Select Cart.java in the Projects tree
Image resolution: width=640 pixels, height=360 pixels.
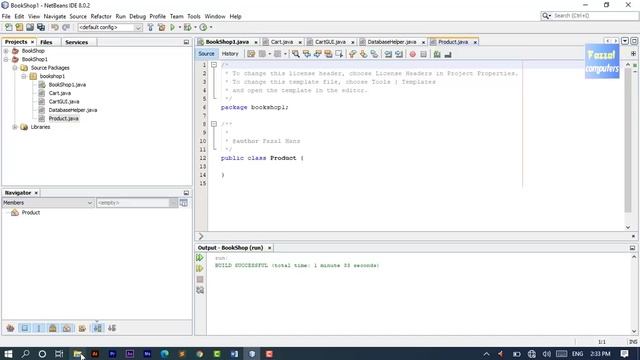point(60,93)
